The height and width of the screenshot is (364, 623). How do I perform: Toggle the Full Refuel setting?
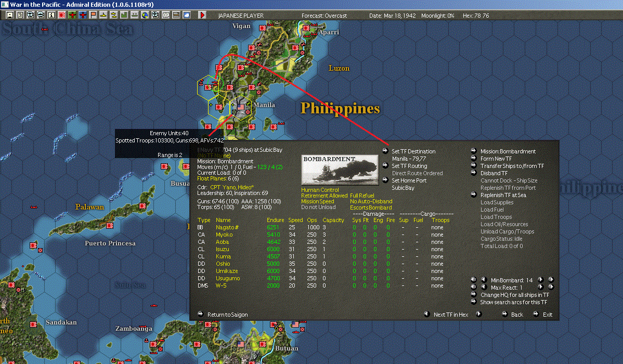(362, 196)
